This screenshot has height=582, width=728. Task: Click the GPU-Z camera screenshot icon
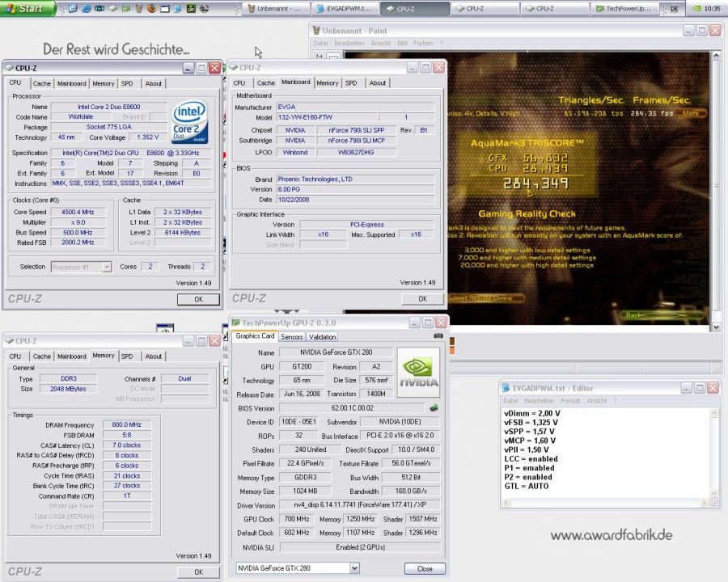tap(438, 335)
